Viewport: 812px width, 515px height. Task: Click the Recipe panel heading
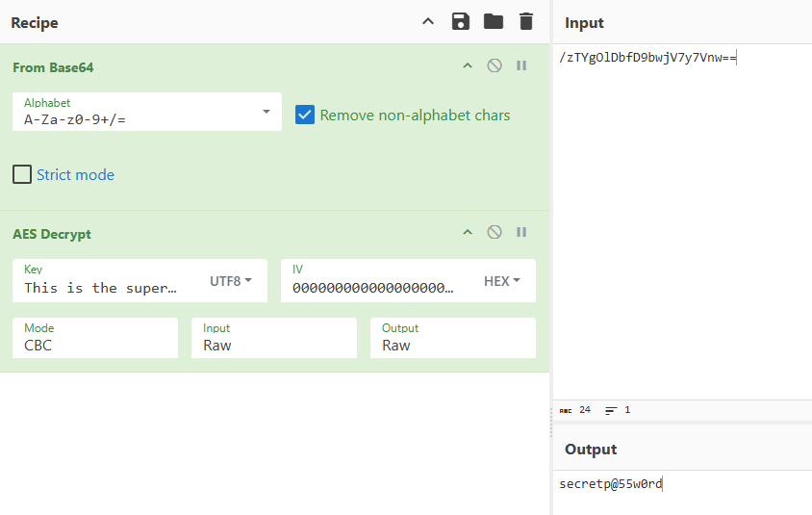coord(35,23)
